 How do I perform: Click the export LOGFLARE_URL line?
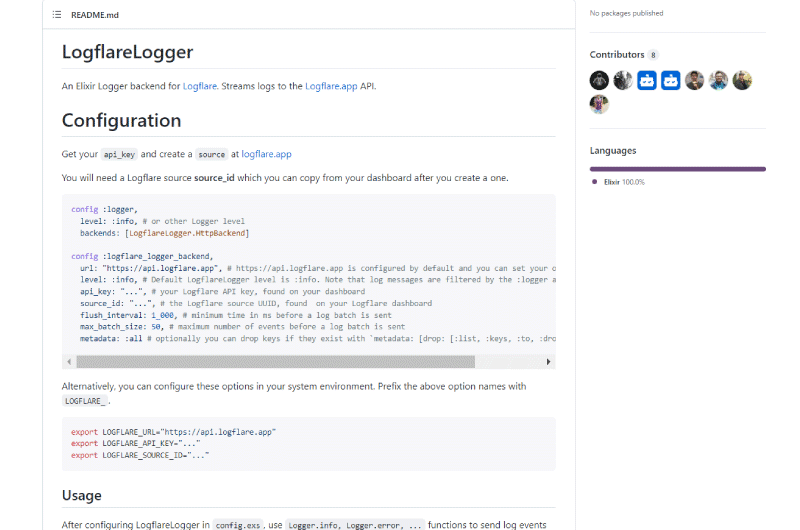pos(173,432)
